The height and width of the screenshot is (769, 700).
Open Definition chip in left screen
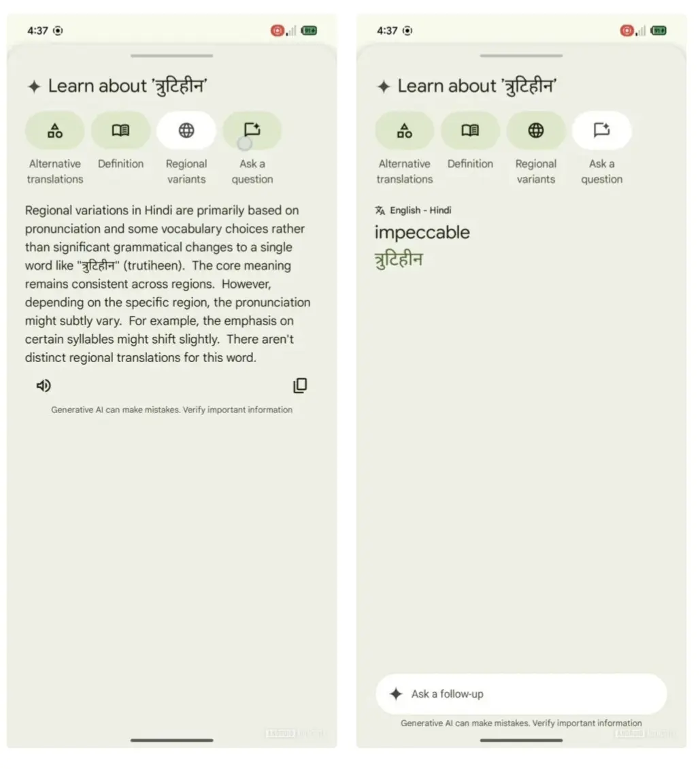click(x=120, y=131)
